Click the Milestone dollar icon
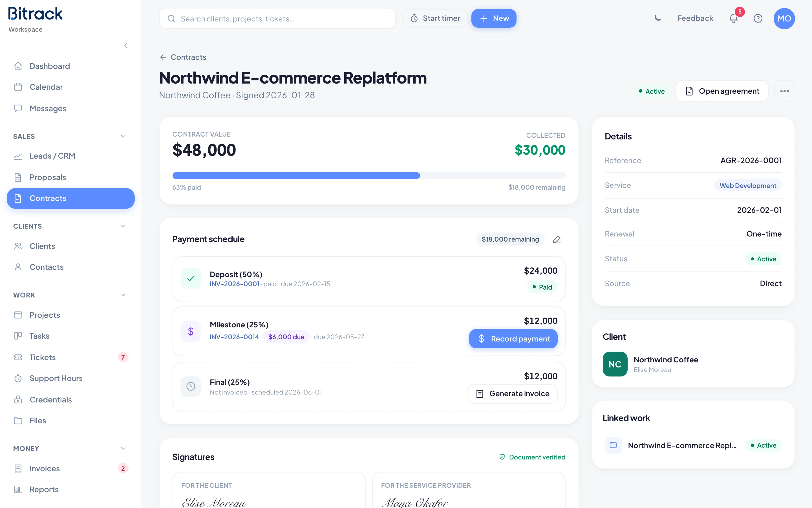This screenshot has height=508, width=812. tap(191, 331)
